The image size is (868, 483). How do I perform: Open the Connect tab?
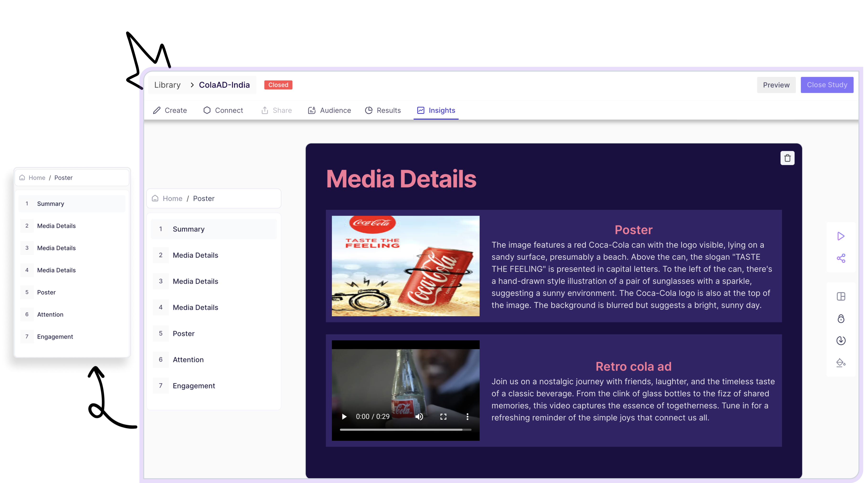click(x=223, y=110)
